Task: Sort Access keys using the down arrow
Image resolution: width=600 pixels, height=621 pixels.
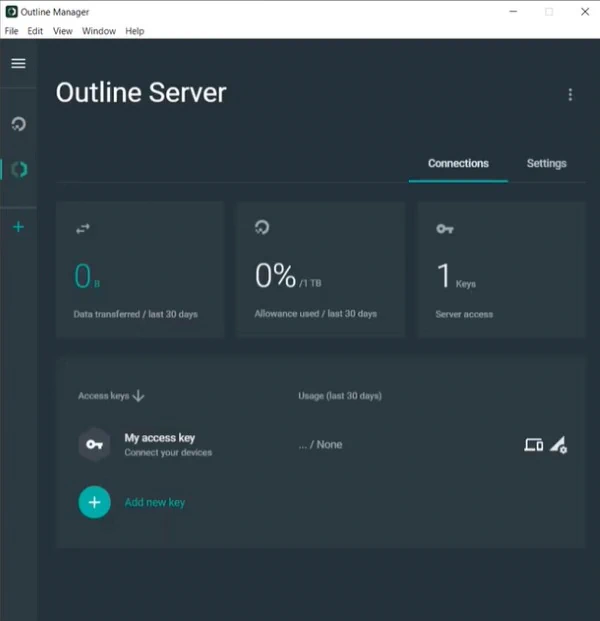Action: (x=138, y=396)
